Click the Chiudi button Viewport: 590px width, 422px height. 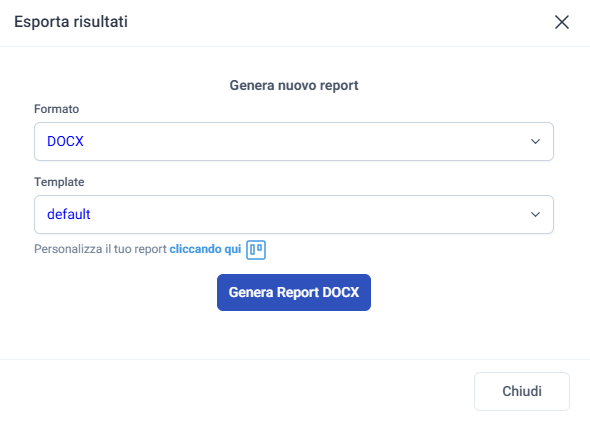522,391
